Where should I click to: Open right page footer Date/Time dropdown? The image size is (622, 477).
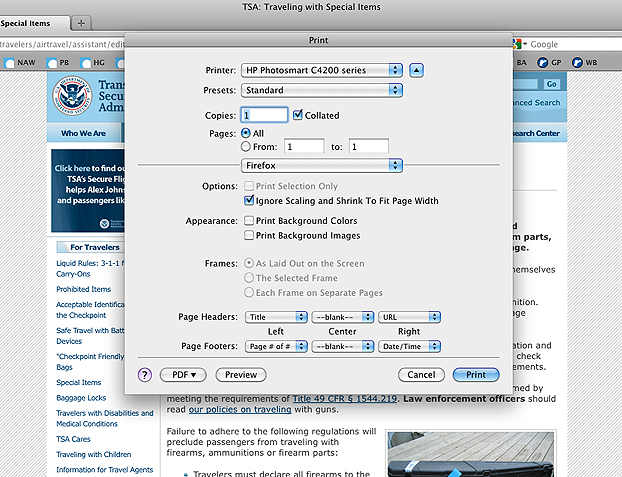409,346
